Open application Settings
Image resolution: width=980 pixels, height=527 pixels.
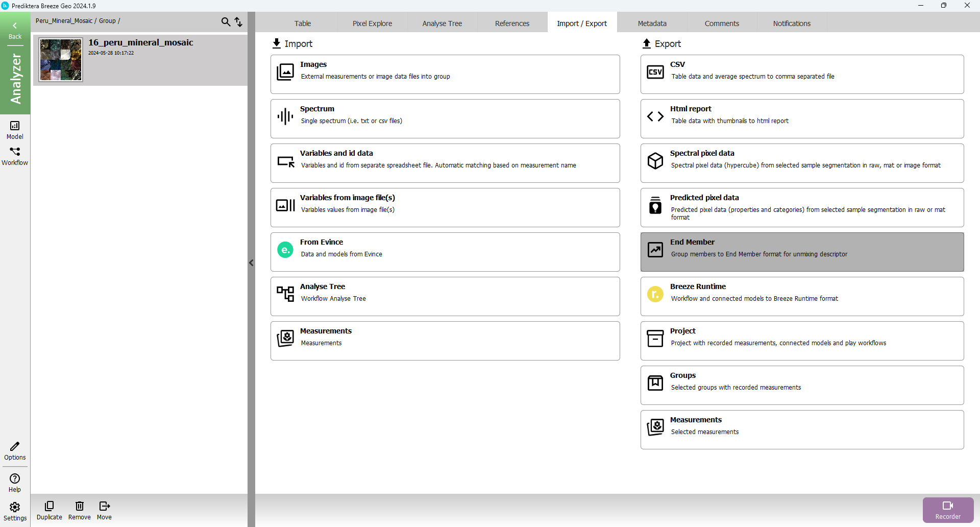click(15, 511)
